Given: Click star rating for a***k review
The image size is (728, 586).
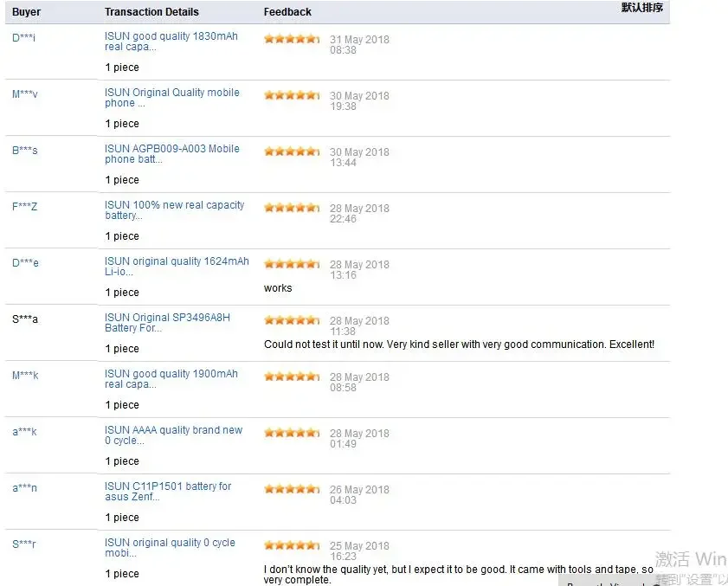Looking at the screenshot, I should [x=292, y=432].
